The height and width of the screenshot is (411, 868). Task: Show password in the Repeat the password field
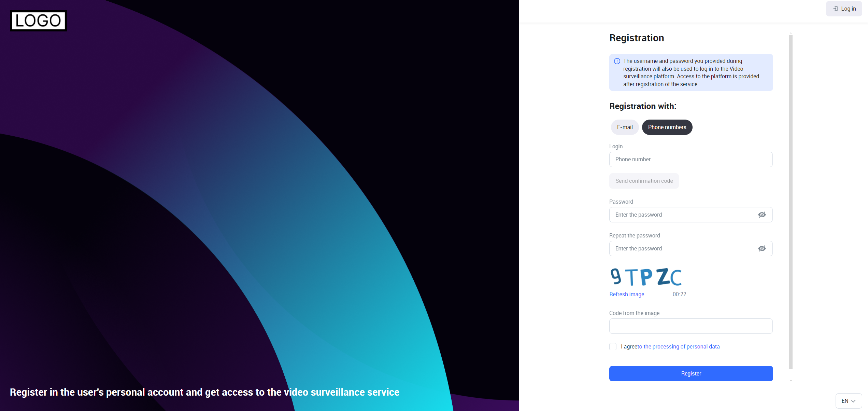(x=762, y=248)
